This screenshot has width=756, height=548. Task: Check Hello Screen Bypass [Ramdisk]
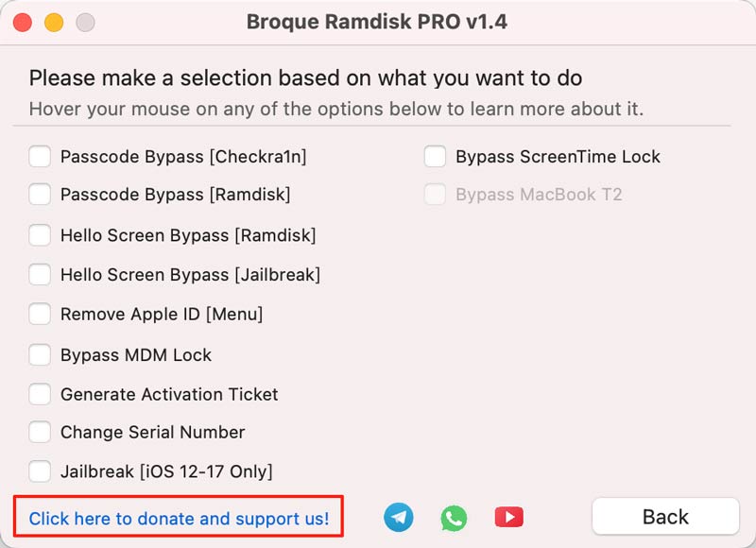pyautogui.click(x=40, y=235)
